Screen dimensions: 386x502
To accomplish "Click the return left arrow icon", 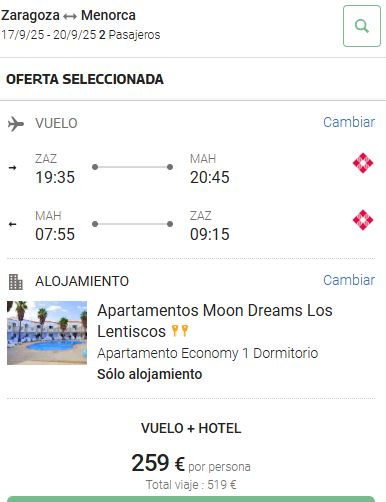I will (12, 224).
